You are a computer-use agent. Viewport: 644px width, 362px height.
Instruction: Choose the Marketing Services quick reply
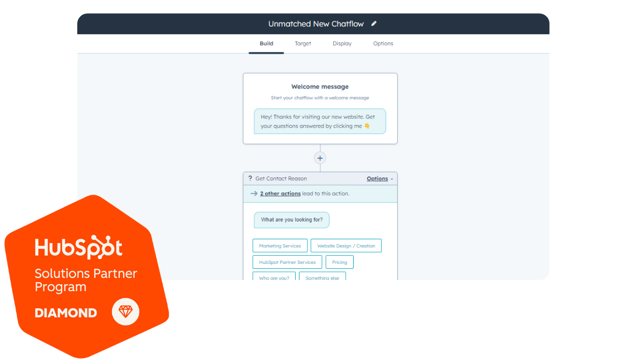pyautogui.click(x=280, y=246)
